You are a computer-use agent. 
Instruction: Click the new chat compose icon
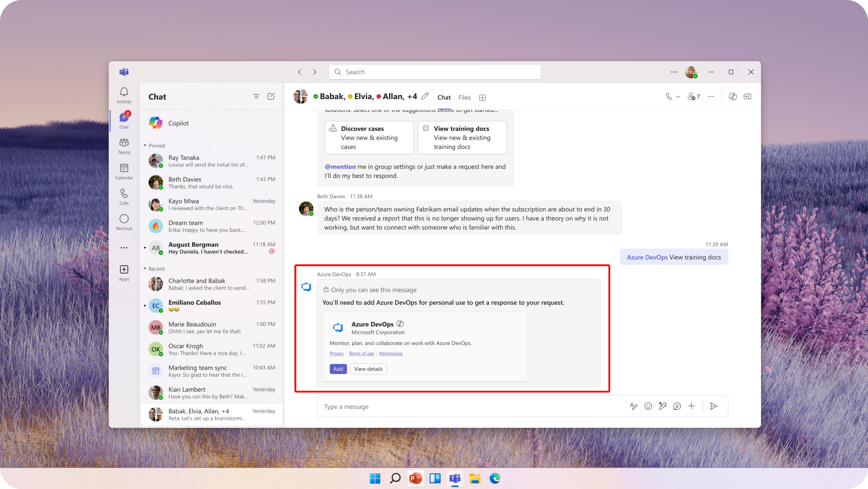271,96
